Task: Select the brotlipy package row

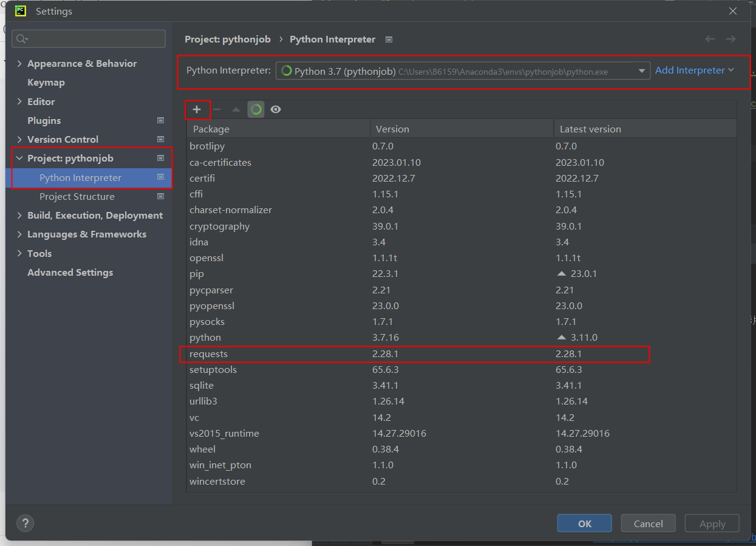Action: click(461, 146)
